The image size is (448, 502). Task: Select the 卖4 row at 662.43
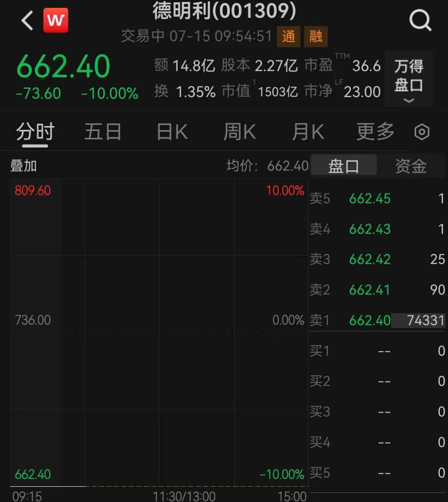(377, 229)
